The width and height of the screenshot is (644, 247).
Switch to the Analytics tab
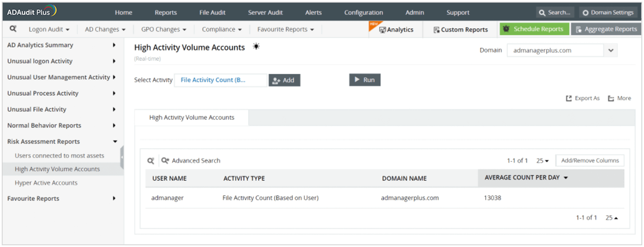[396, 30]
